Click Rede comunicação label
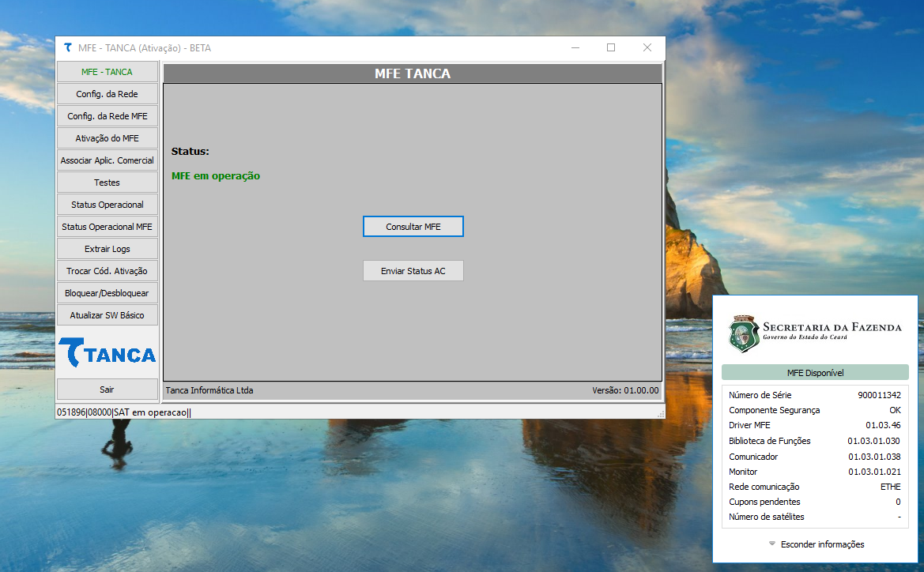924x572 pixels. 764,487
